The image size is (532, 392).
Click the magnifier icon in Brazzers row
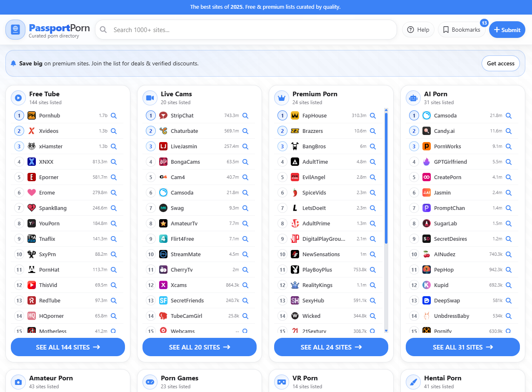pyautogui.click(x=373, y=131)
